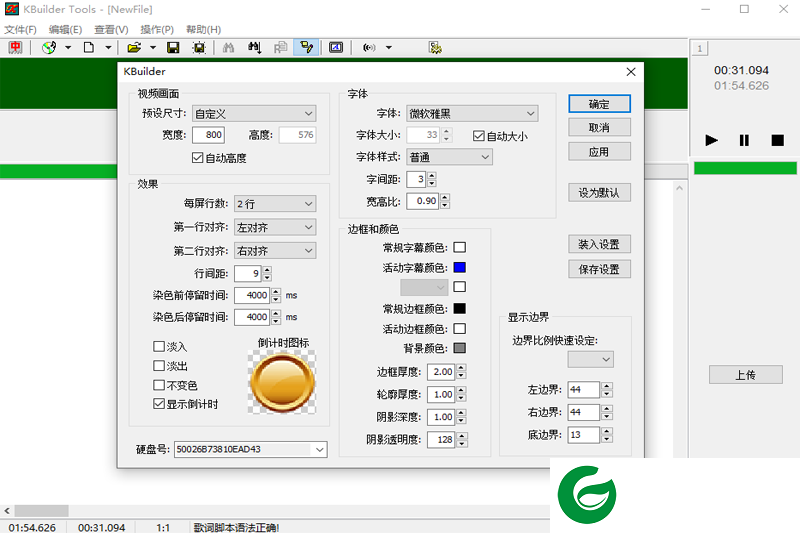Click the red Chinese character toolbar icon

point(15,47)
